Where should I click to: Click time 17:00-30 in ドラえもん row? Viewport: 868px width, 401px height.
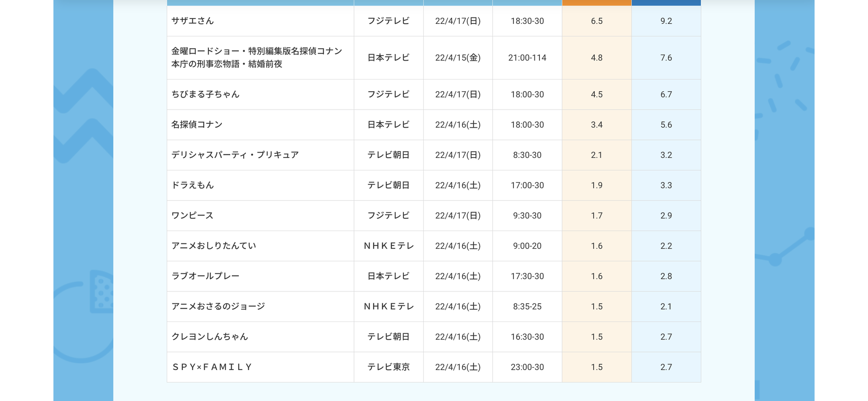(527, 185)
